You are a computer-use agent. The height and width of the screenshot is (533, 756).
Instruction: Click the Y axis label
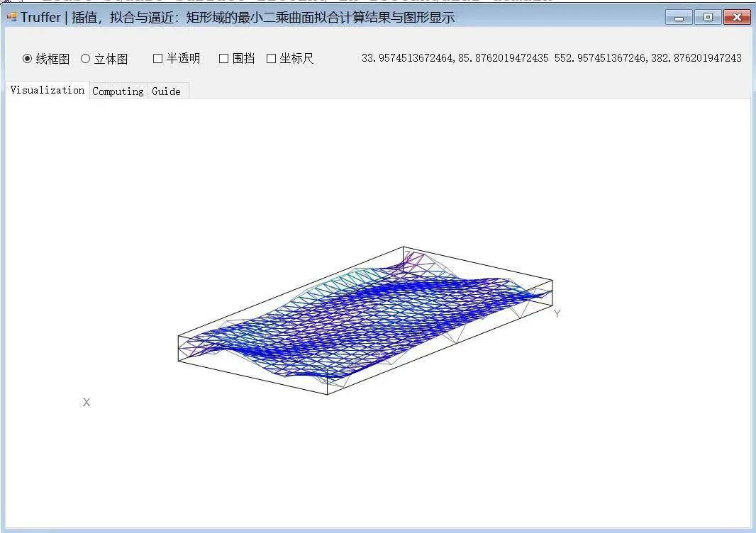point(557,314)
